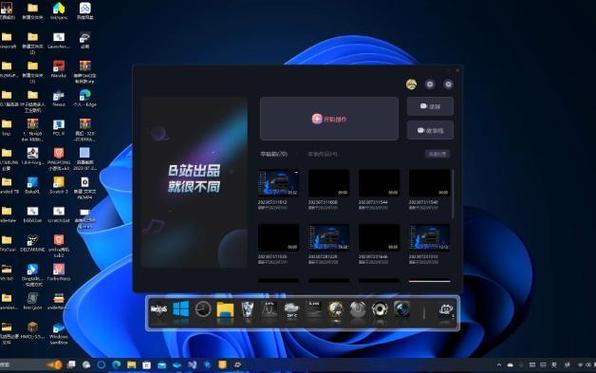This screenshot has height=373, width=596.
Task: Click the Cortana circle on the taskbar
Action: point(101,365)
